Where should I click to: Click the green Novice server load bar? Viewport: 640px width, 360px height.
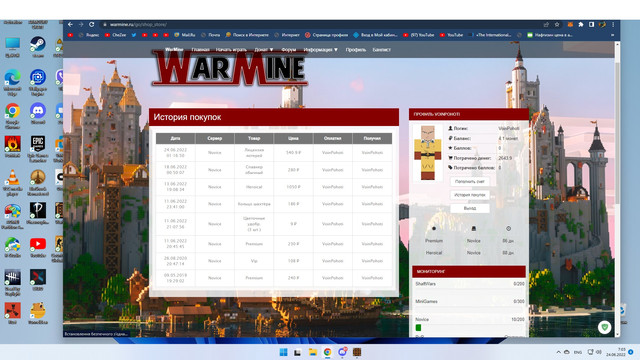click(418, 328)
